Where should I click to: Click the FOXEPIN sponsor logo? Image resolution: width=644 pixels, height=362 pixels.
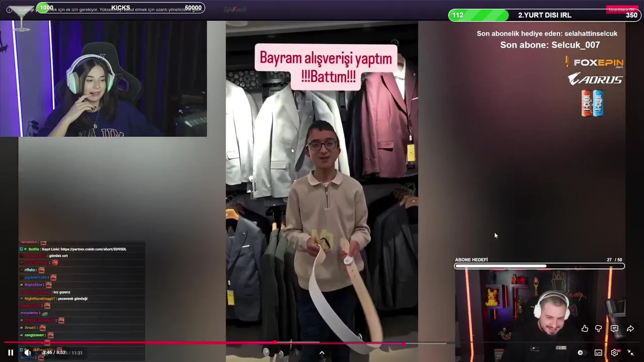point(594,62)
